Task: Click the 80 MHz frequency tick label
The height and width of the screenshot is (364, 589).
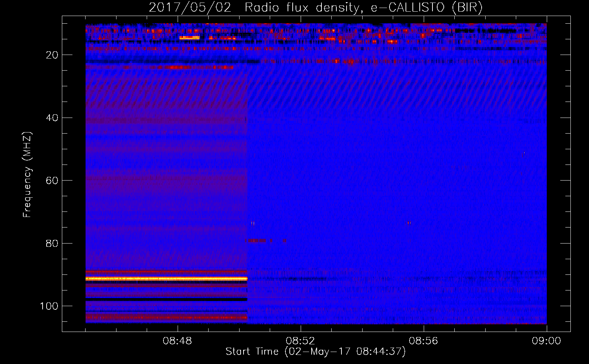Action: [x=52, y=243]
